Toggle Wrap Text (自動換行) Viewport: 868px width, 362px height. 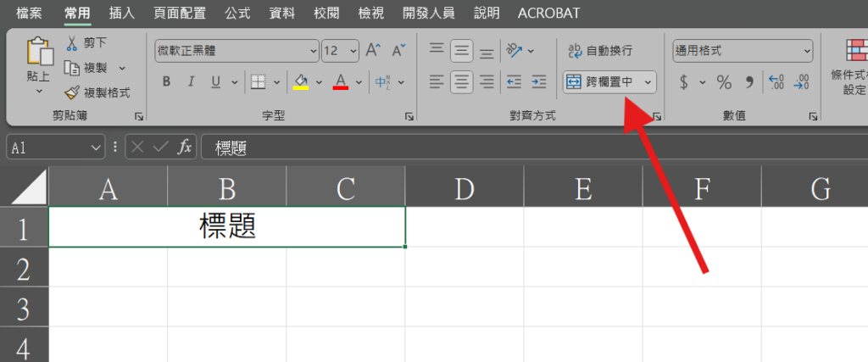coord(600,51)
